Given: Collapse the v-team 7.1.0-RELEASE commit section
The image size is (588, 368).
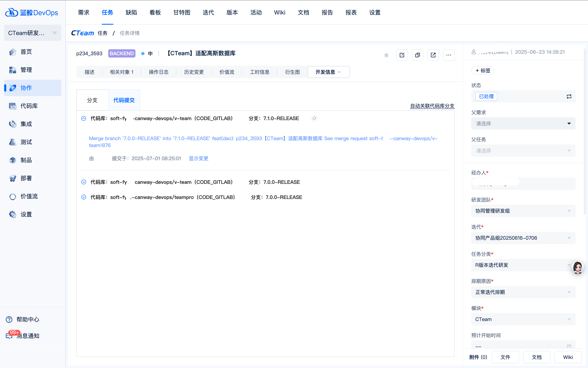Looking at the screenshot, I should [x=84, y=118].
